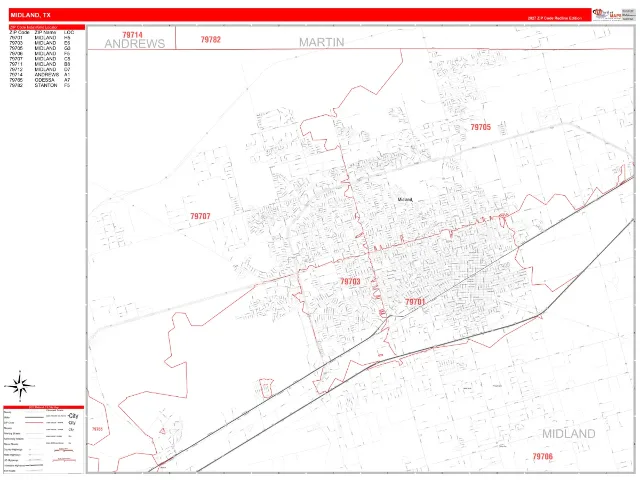Select the ZIP Code column heading in table
The width and height of the screenshot is (640, 480).
coord(19,32)
